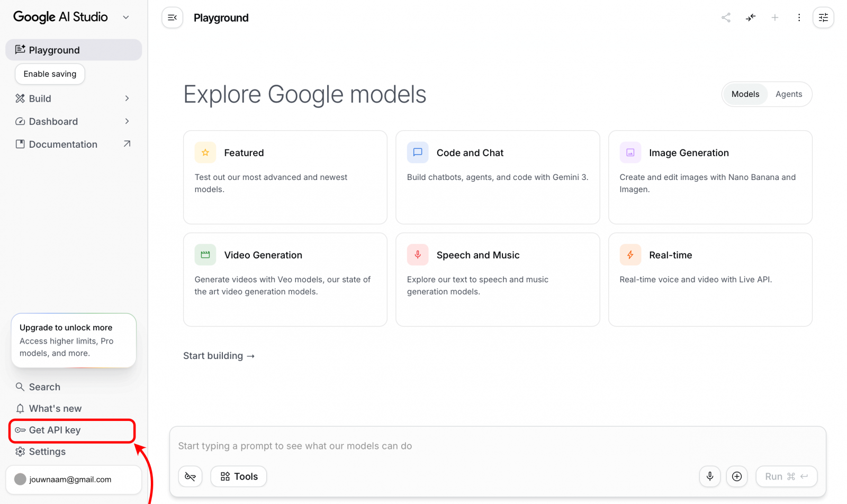The image size is (847, 504).
Task: Switch to the Agents toggle
Action: pos(789,94)
